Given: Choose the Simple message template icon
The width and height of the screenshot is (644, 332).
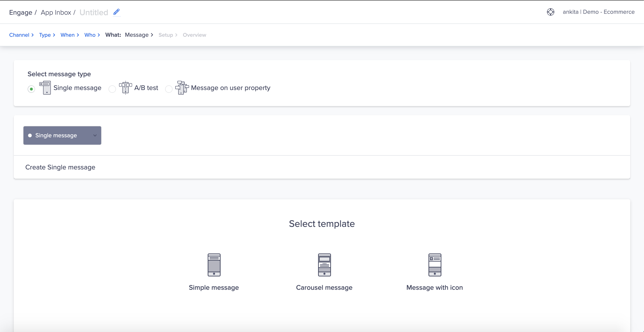Looking at the screenshot, I should tap(214, 265).
